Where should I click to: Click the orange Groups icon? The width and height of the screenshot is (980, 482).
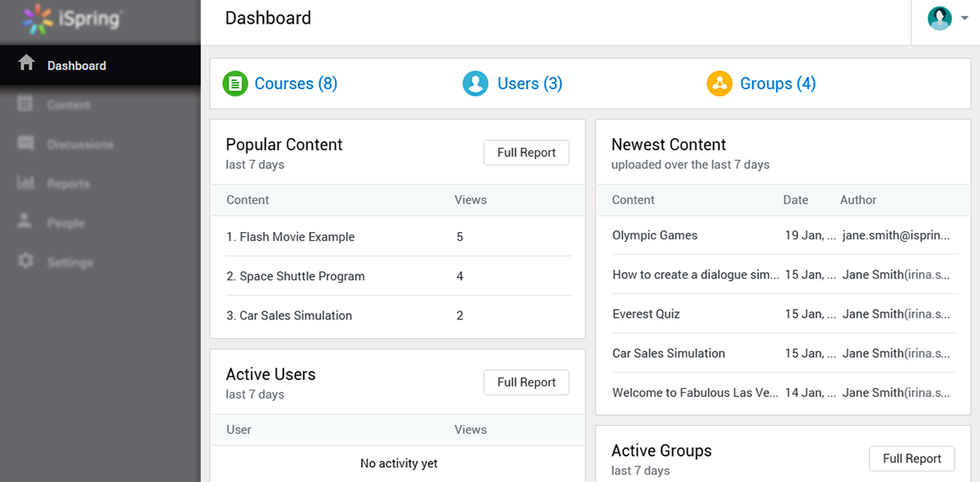[719, 83]
